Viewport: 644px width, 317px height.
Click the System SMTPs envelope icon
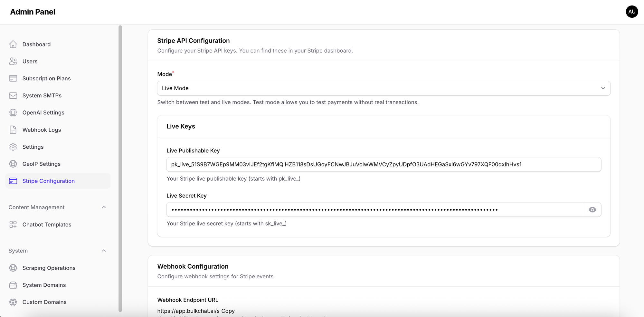pyautogui.click(x=13, y=95)
